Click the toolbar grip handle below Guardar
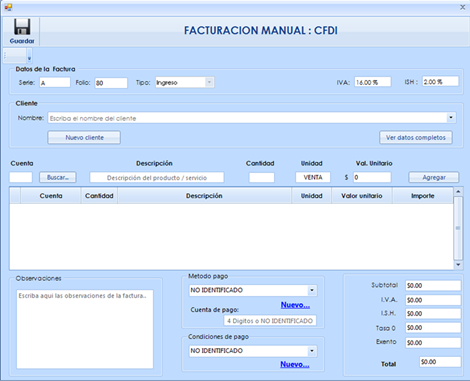 click(5, 56)
